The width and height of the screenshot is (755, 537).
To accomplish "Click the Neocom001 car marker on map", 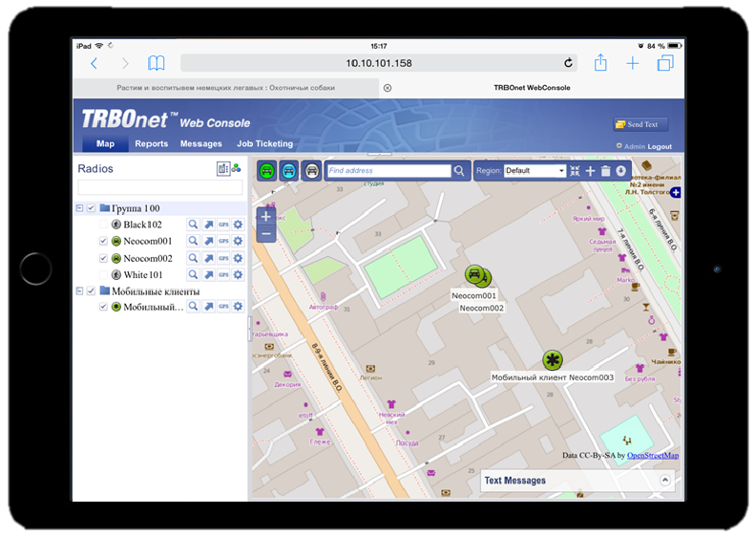I will 474,275.
